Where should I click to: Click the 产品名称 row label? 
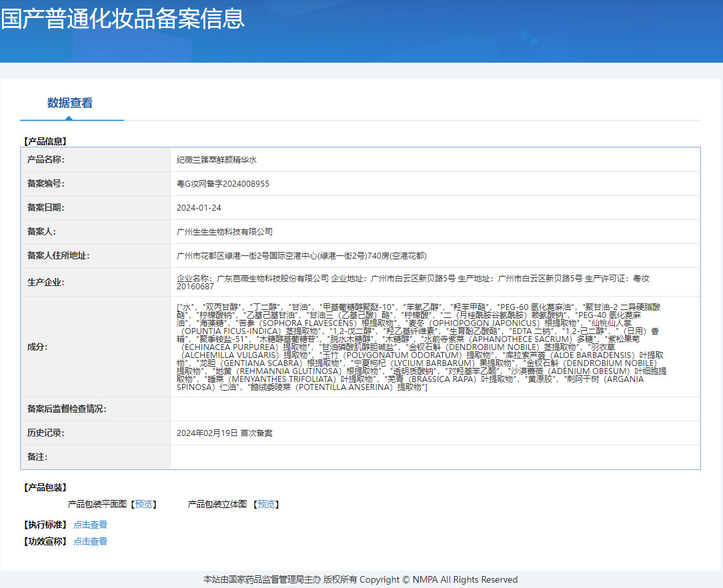tap(46, 160)
